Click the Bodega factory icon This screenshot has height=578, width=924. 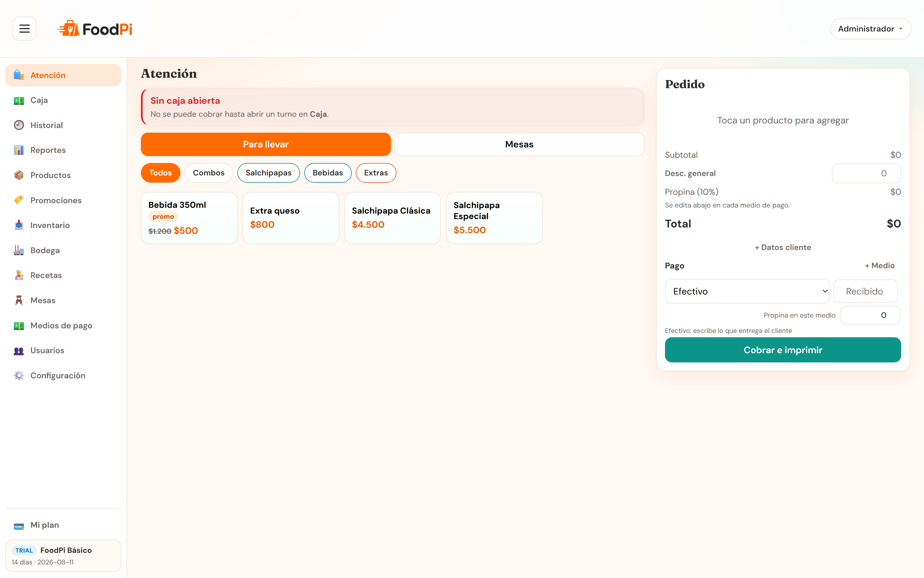[x=19, y=250]
